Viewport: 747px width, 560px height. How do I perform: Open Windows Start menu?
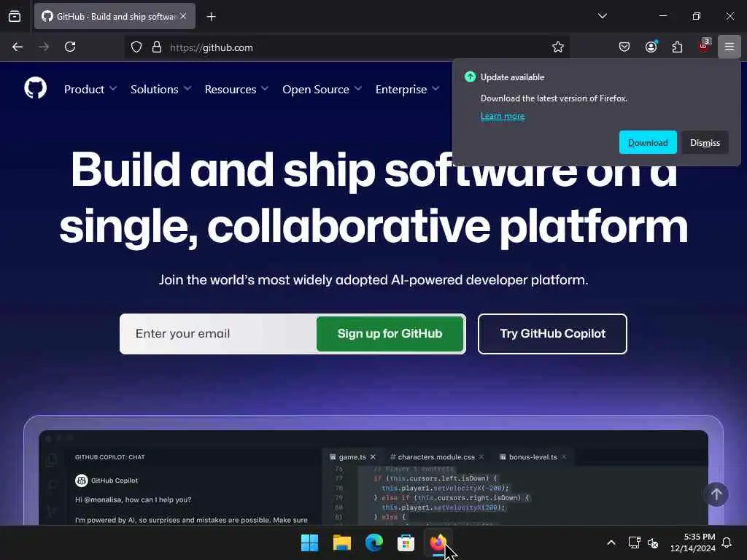click(x=309, y=542)
